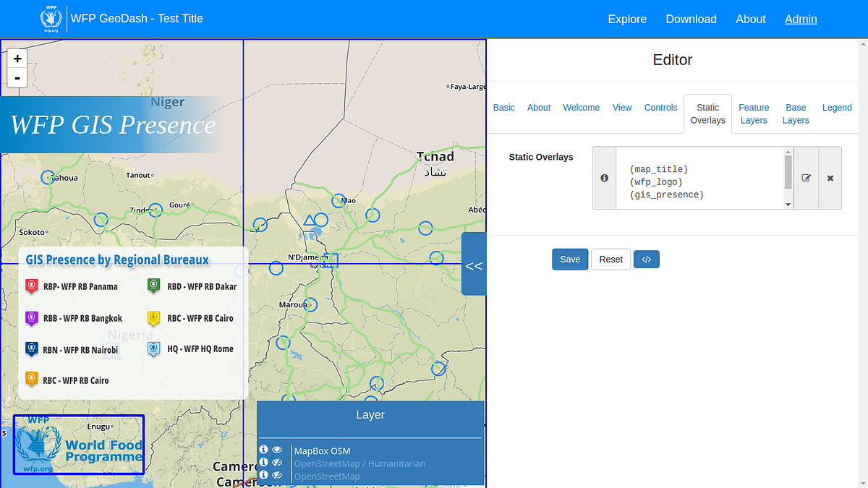This screenshot has width=868, height=488.
Task: Click the circle marker near Mao
Action: (339, 200)
